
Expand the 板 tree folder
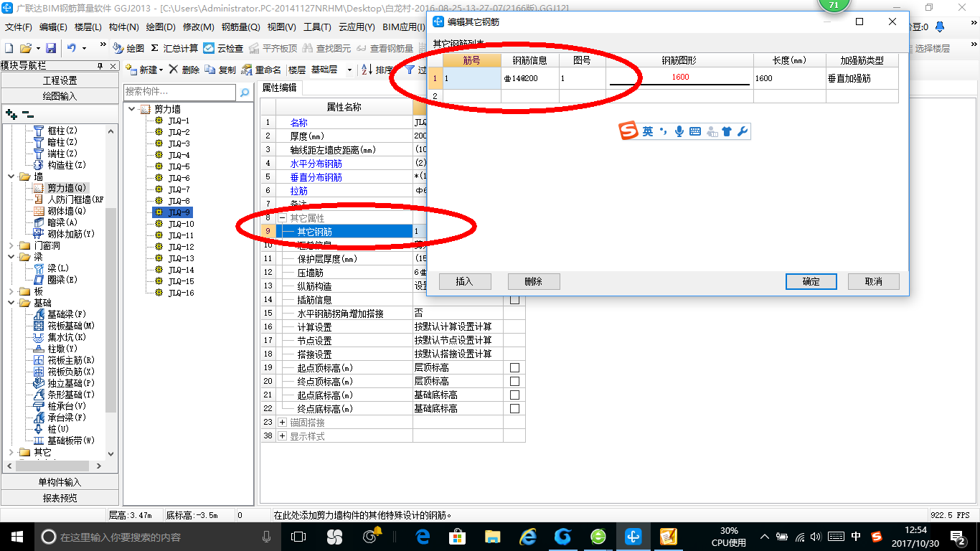click(11, 291)
